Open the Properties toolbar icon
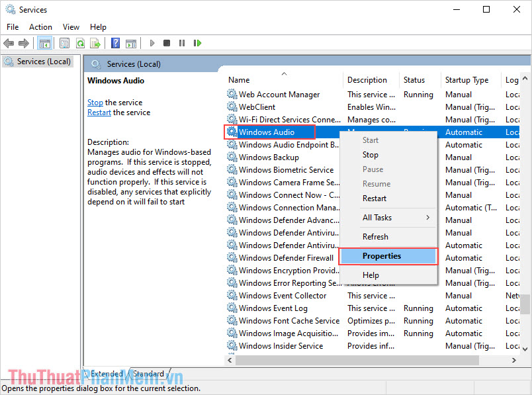The image size is (532, 395). (x=64, y=43)
